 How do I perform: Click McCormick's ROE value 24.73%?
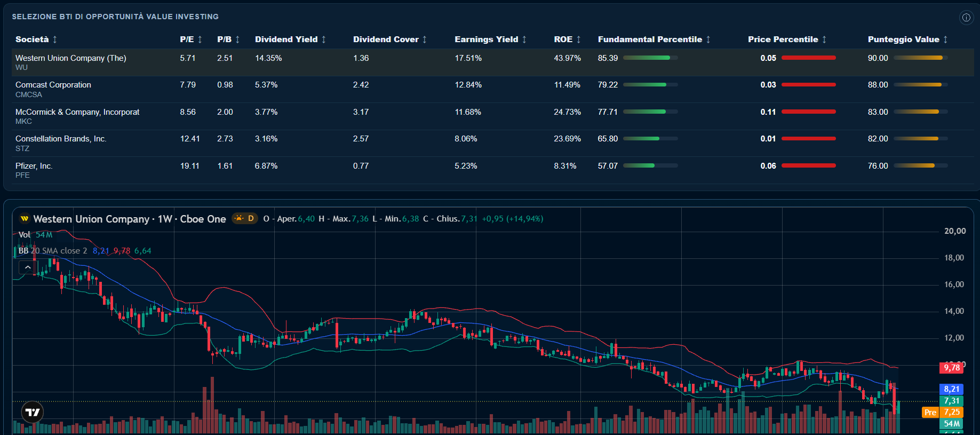567,112
